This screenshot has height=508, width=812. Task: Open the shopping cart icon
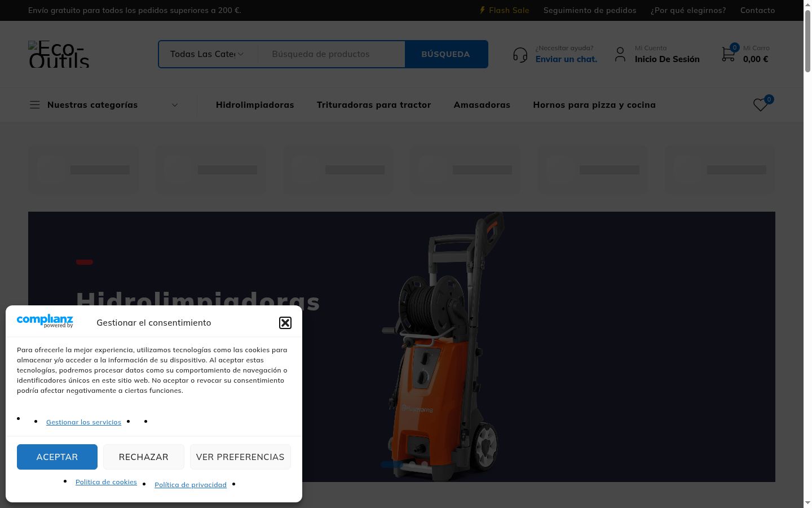click(728, 54)
